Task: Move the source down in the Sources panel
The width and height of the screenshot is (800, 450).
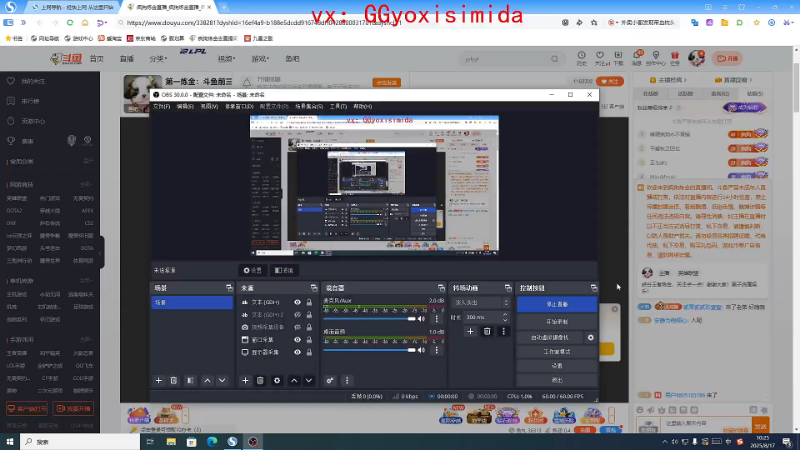Action: coord(309,381)
